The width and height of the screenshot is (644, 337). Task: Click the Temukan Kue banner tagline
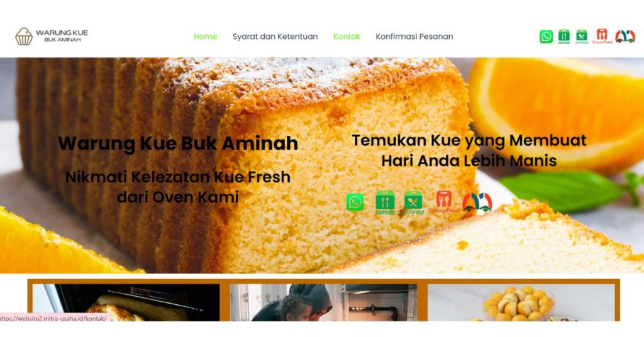pyautogui.click(x=469, y=150)
